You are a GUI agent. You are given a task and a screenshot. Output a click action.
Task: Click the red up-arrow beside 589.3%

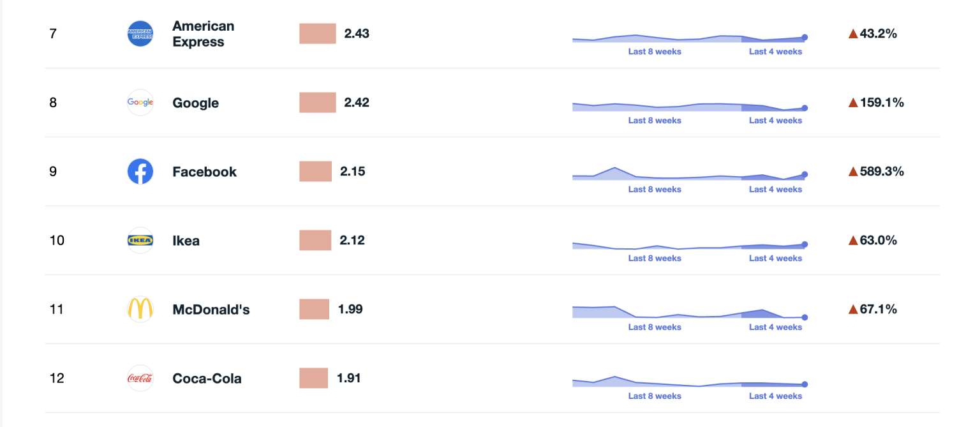853,172
